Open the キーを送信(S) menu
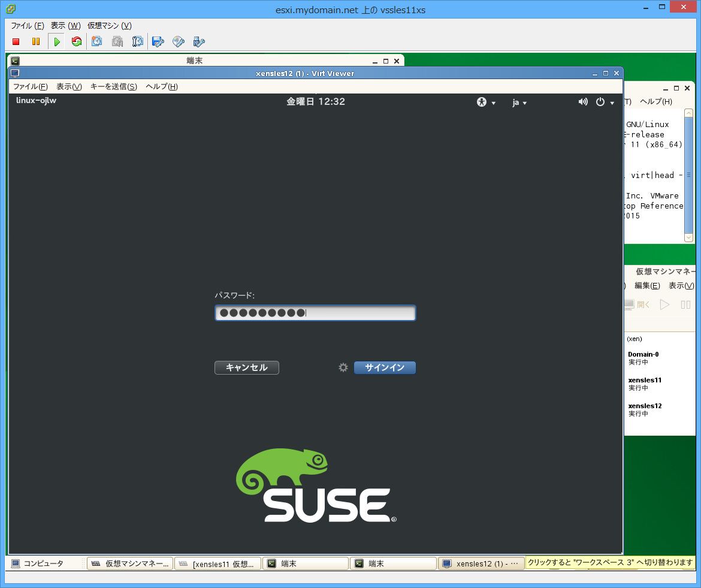Image resolution: width=701 pixels, height=588 pixels. 114,86
